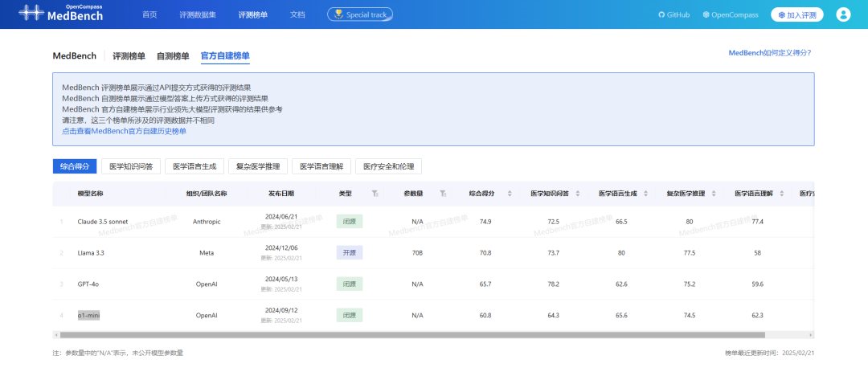Viewport: 868px width, 376px height.
Task: Sort by 医学语言生成 column arrows
Action: [646, 194]
